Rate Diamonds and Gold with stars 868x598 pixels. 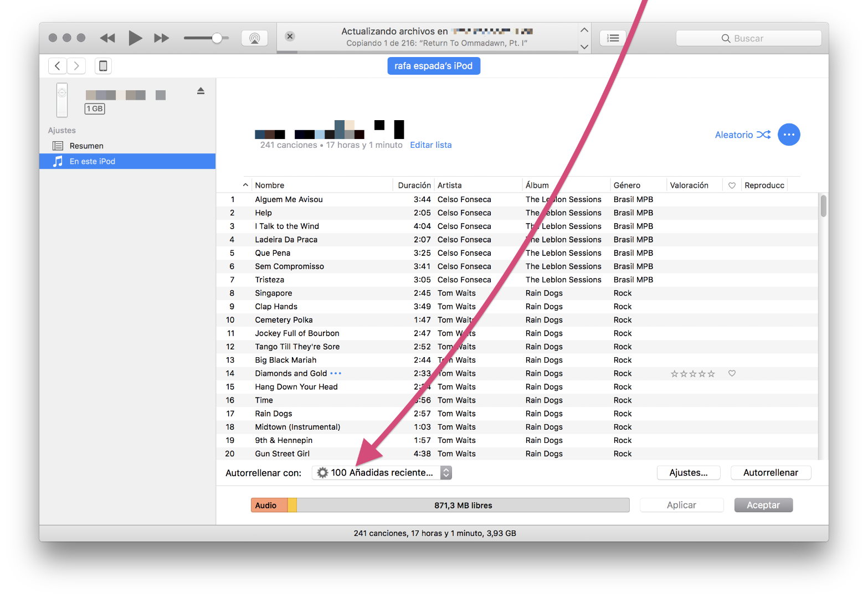click(692, 374)
